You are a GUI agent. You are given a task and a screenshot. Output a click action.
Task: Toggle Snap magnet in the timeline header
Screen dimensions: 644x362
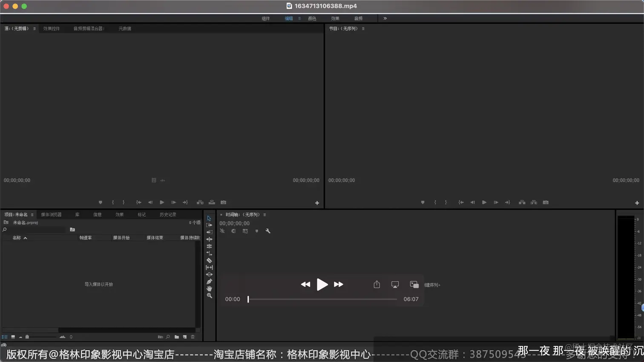[233, 231]
